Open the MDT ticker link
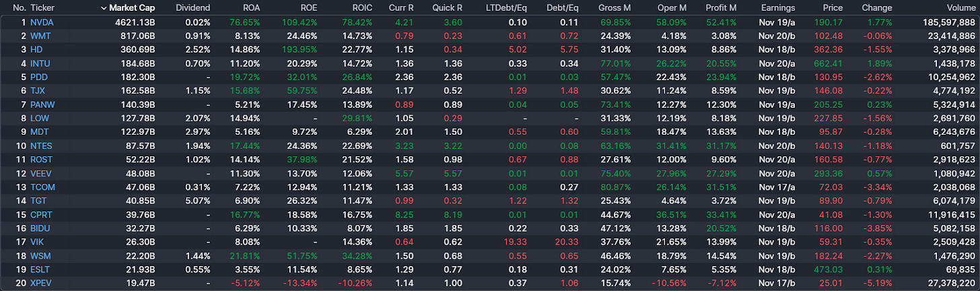 [x=39, y=132]
